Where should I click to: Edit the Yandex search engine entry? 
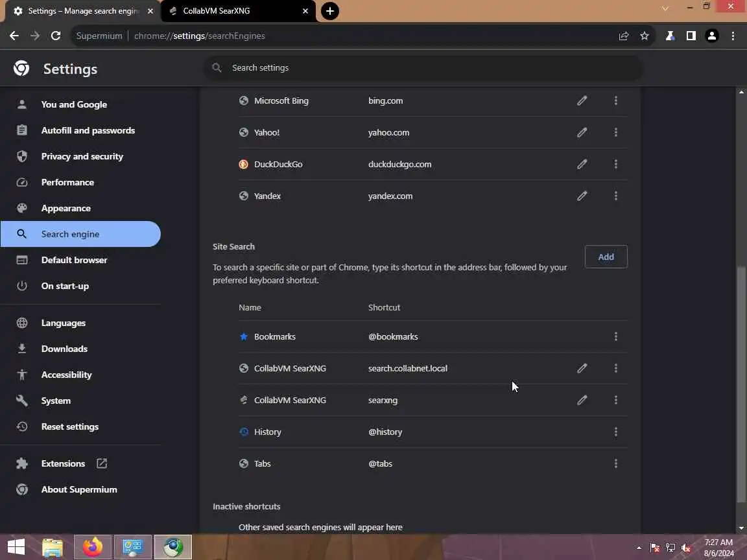[582, 196]
